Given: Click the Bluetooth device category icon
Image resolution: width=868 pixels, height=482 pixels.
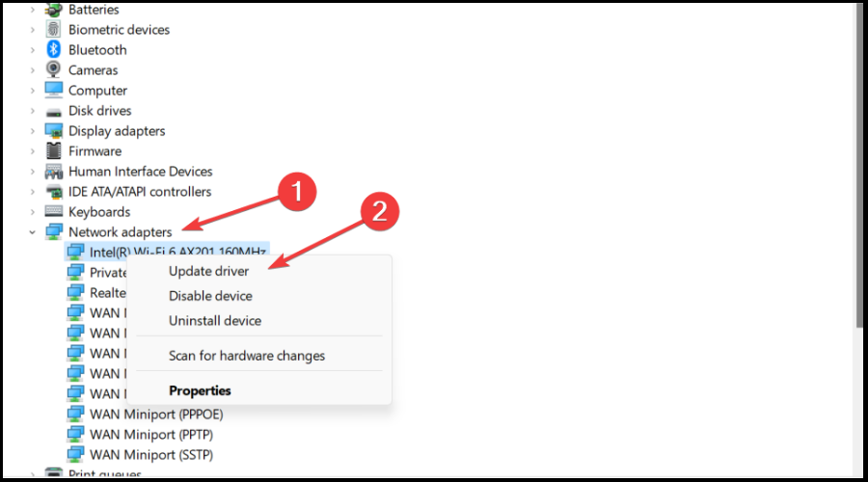Looking at the screenshot, I should [54, 50].
